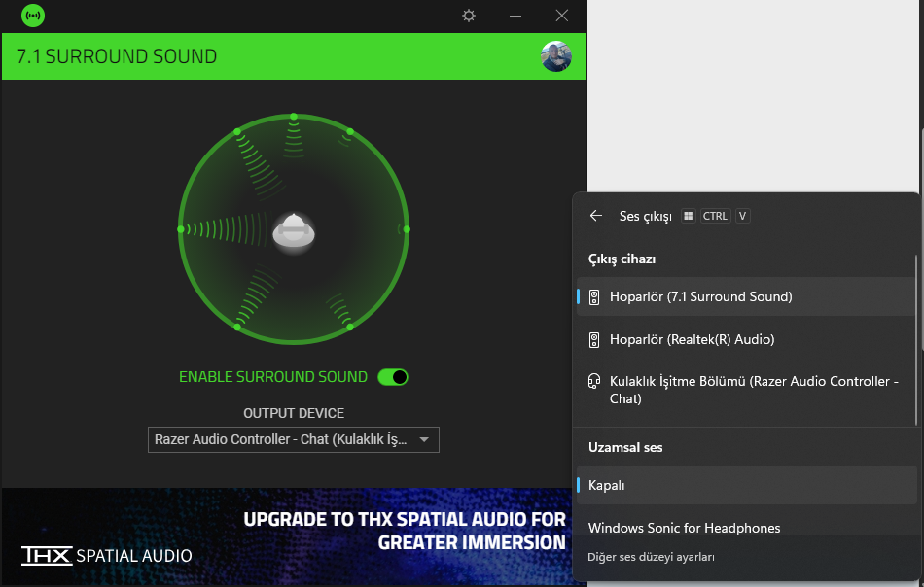Click the Razer 7.1 Surround logo icon
The image size is (924, 587).
[33, 16]
